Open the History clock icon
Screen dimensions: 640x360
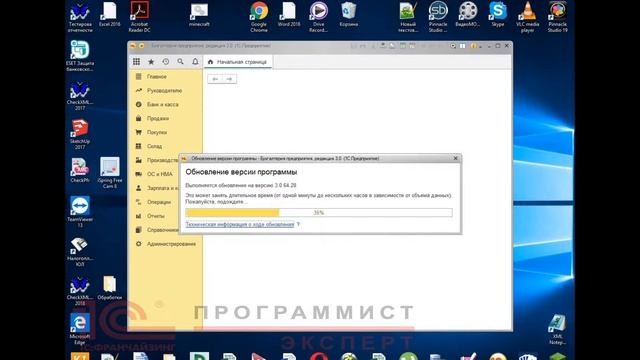tap(166, 62)
